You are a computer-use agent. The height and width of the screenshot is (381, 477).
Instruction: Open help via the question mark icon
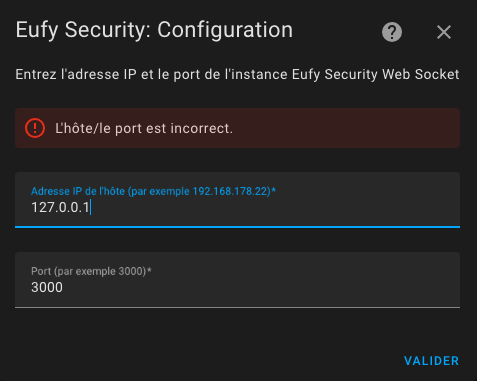click(x=392, y=32)
